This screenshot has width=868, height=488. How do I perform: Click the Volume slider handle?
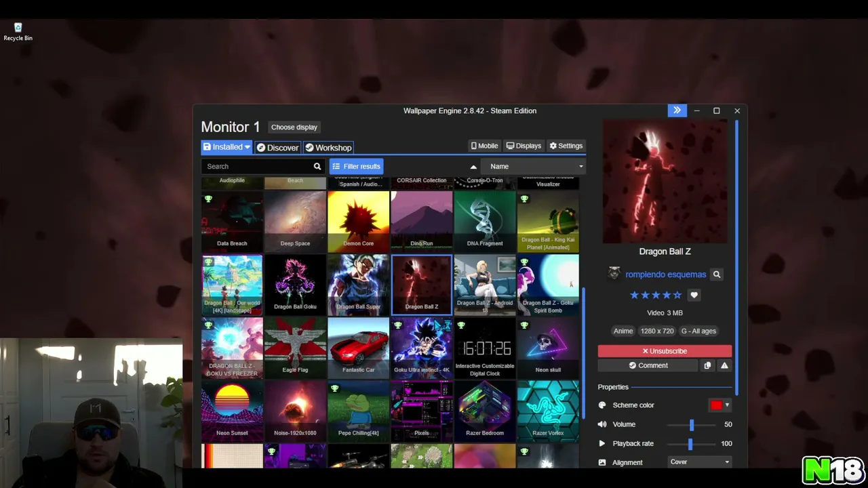pyautogui.click(x=692, y=424)
